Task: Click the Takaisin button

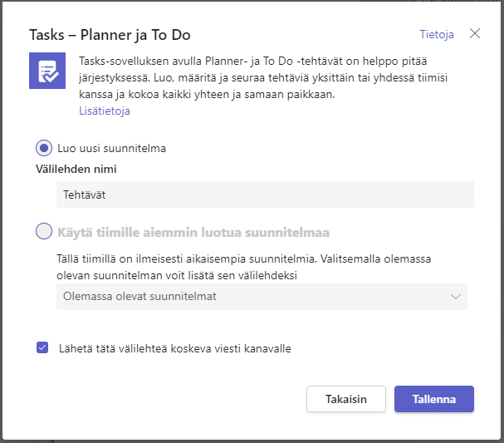Action: (346, 399)
